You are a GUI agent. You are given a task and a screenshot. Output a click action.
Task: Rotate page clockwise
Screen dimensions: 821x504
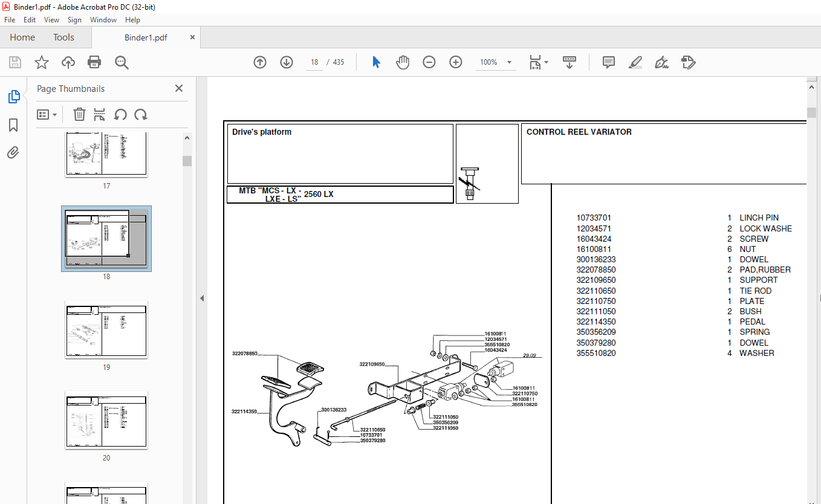pos(141,114)
